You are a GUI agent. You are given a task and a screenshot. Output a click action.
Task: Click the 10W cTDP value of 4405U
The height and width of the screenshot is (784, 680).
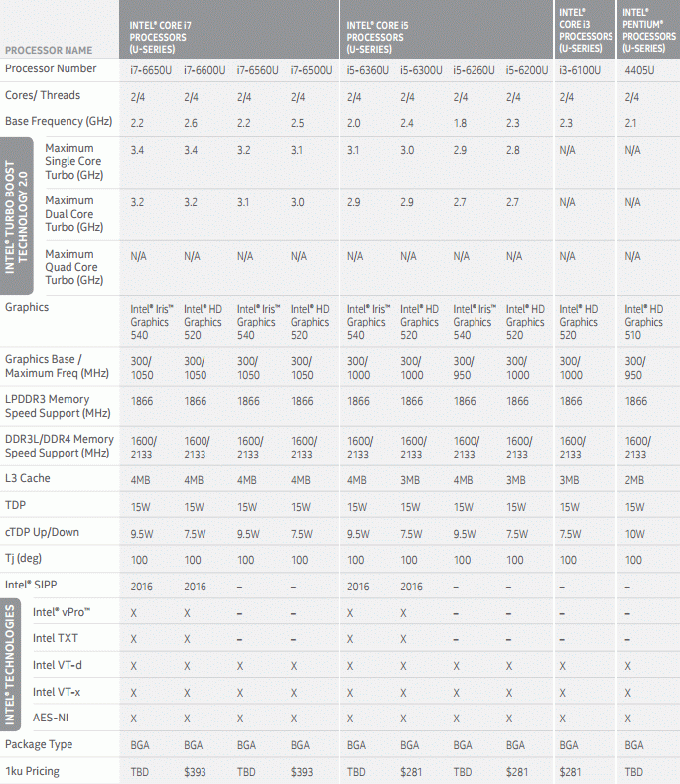click(x=634, y=534)
